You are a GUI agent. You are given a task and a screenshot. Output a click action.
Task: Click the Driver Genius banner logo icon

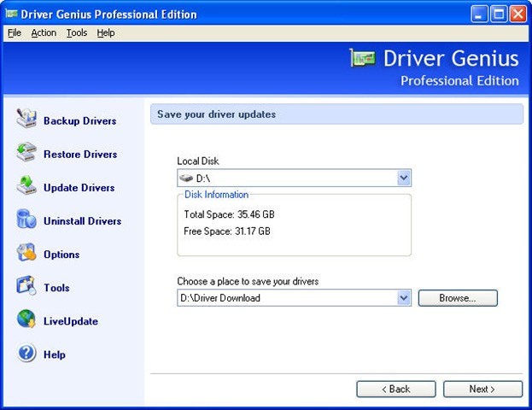[x=363, y=58]
